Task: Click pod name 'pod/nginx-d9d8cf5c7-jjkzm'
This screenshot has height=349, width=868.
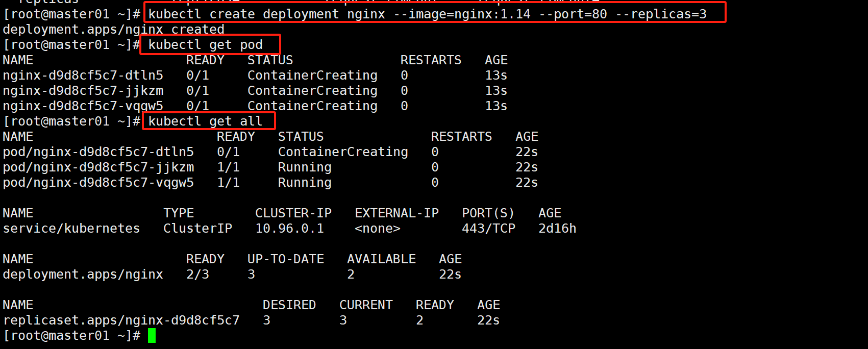Action: 98,167
